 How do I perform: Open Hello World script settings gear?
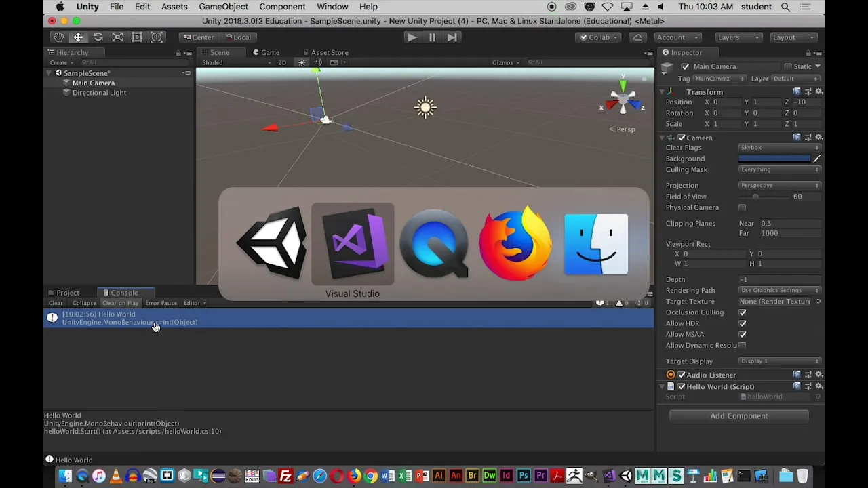pyautogui.click(x=818, y=386)
